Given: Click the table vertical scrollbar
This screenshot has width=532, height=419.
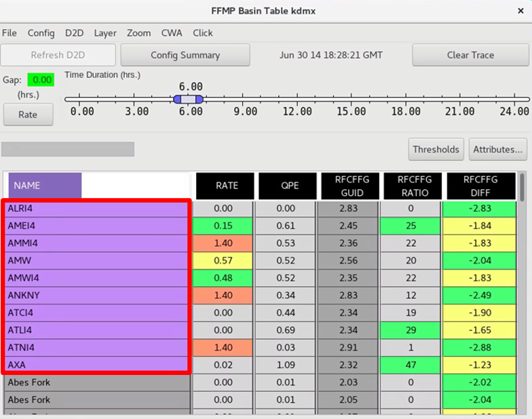Looking at the screenshot, I should [522, 187].
